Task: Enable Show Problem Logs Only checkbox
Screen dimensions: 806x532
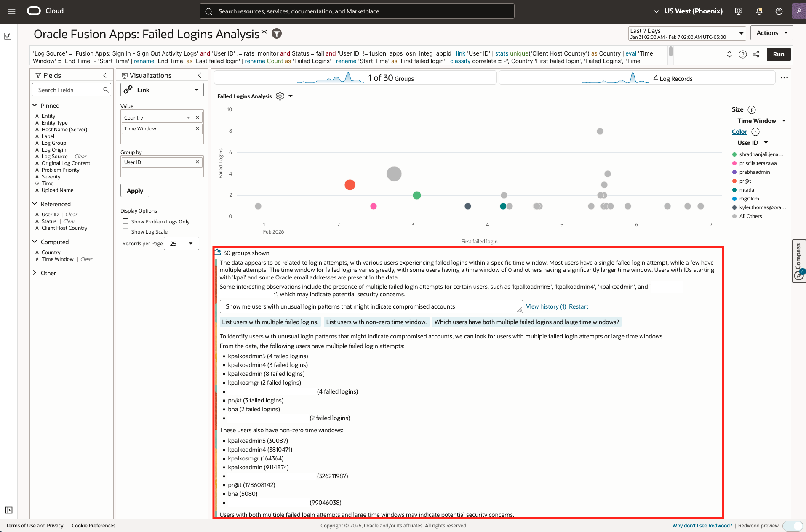Action: 125,221
